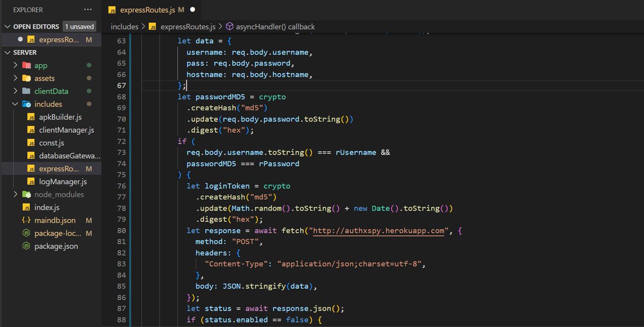Open clientManager.js file

[x=67, y=130]
